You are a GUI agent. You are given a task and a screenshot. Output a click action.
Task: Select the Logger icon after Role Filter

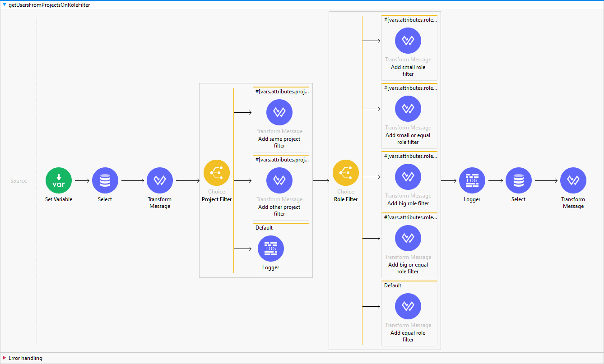tap(472, 180)
